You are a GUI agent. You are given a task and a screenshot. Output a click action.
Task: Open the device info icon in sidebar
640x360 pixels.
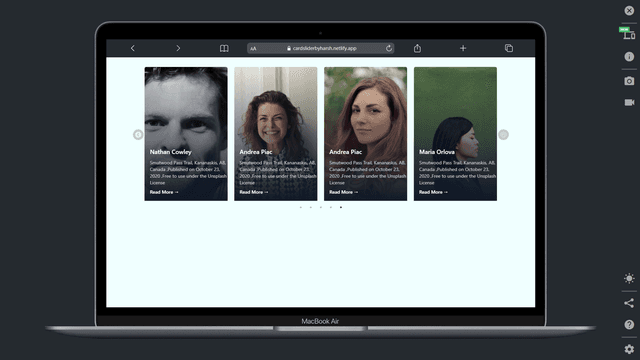click(x=629, y=57)
